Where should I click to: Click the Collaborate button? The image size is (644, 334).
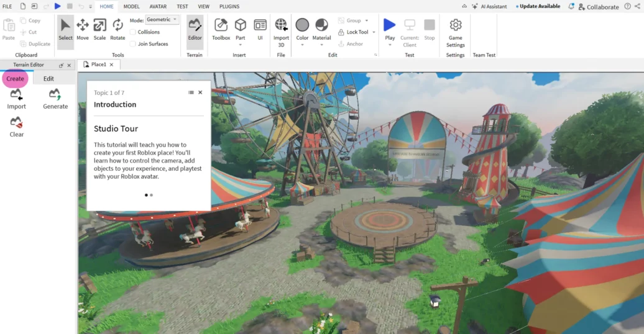[598, 7]
